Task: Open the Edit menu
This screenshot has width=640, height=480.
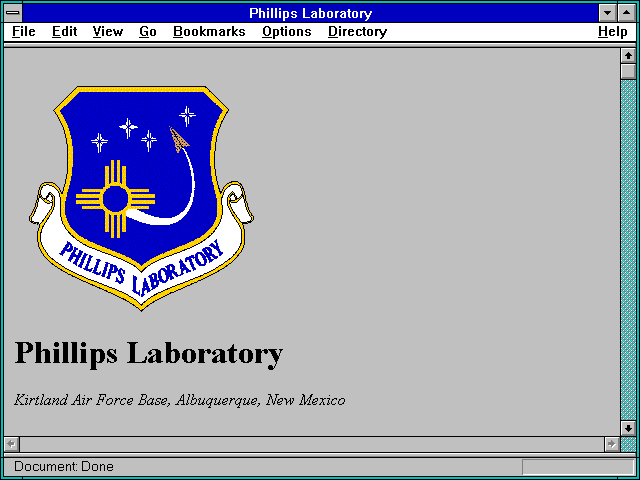Action: pyautogui.click(x=64, y=32)
